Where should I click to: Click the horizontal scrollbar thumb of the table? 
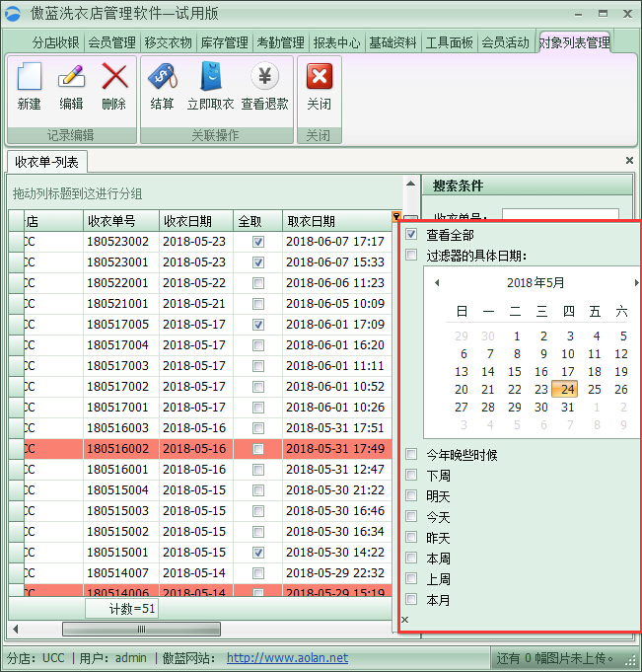click(141, 629)
